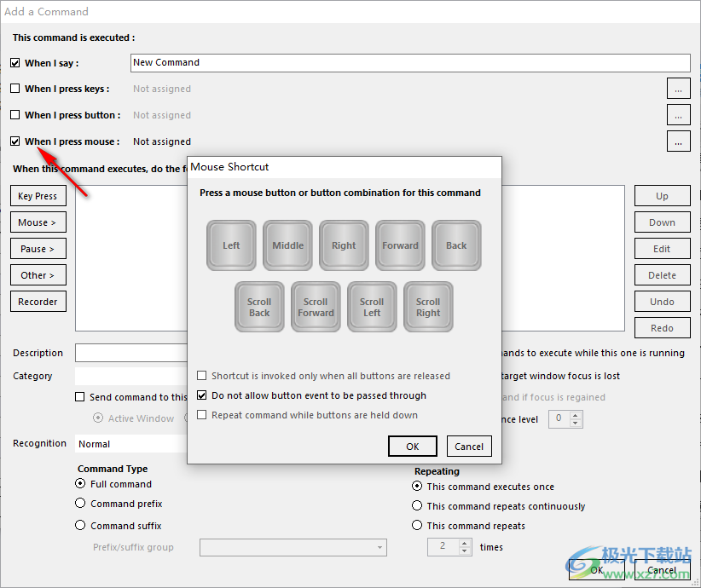This screenshot has height=588, width=701.
Task: Click the Category field
Action: (x=131, y=376)
